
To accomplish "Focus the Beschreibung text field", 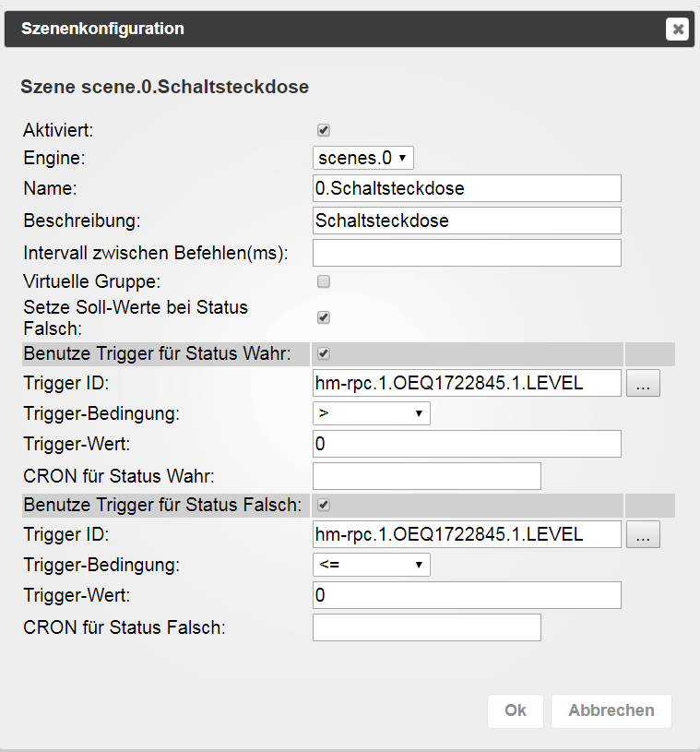I will tap(467, 221).
